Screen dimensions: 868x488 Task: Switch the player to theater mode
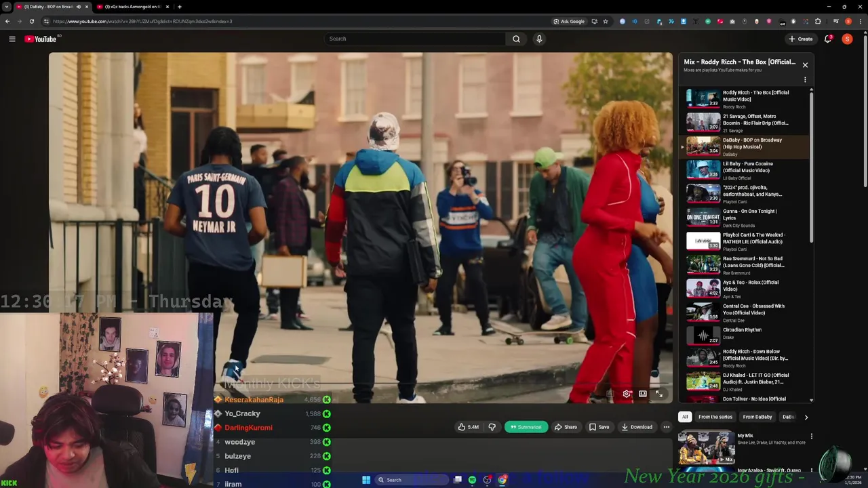[x=643, y=394]
